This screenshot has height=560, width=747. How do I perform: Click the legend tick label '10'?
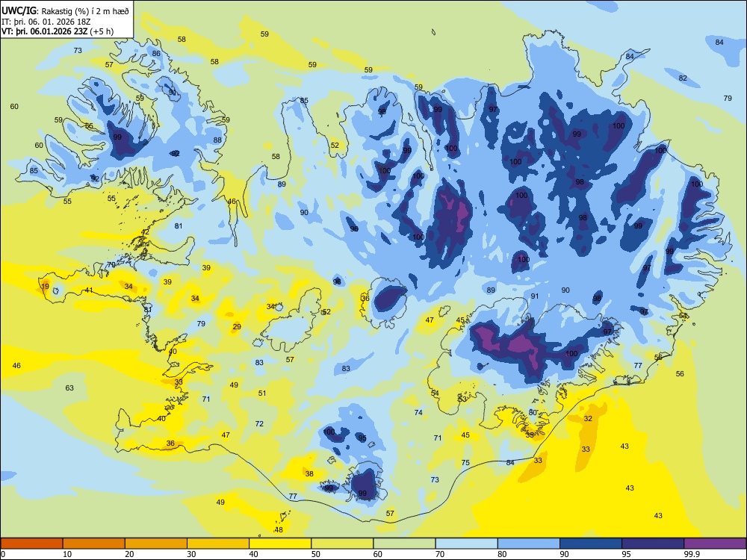pos(67,554)
